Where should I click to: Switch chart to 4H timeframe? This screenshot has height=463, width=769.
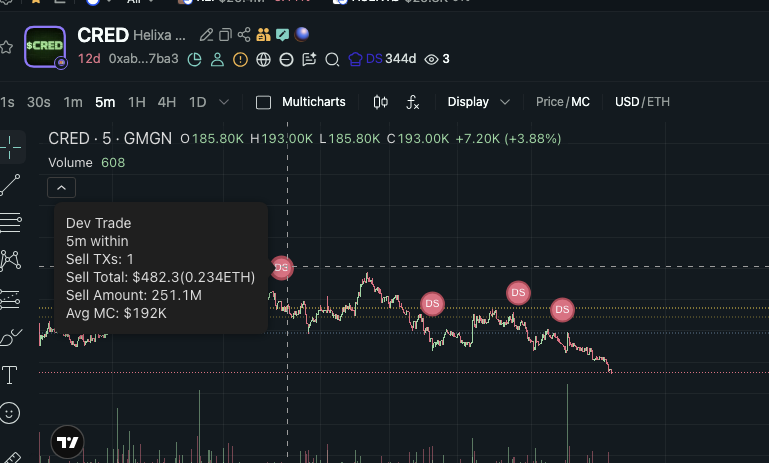pyautogui.click(x=167, y=102)
